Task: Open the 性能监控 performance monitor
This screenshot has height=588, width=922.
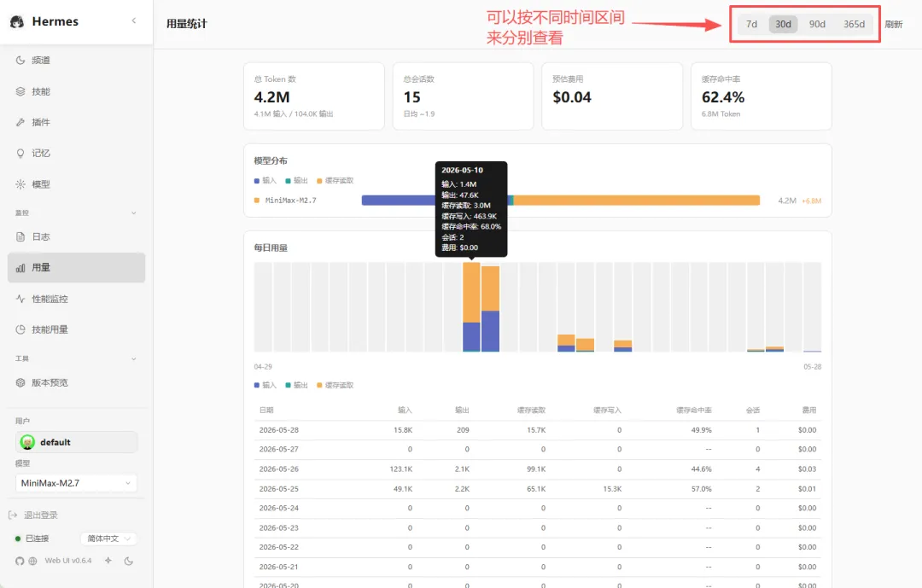Action: point(77,299)
